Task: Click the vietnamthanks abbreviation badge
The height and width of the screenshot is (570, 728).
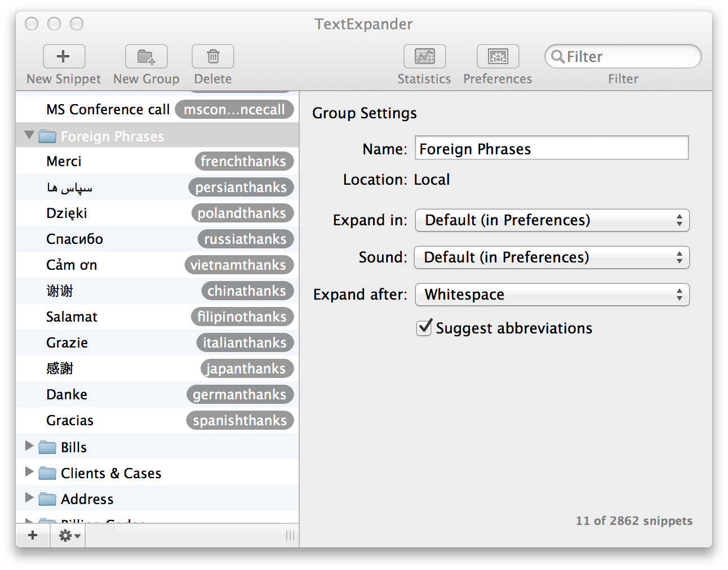Action: pos(239,265)
